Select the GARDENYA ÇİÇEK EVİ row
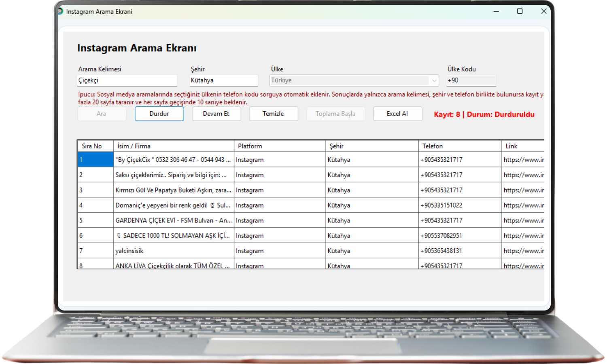This screenshot has height=364, width=607. click(x=173, y=220)
